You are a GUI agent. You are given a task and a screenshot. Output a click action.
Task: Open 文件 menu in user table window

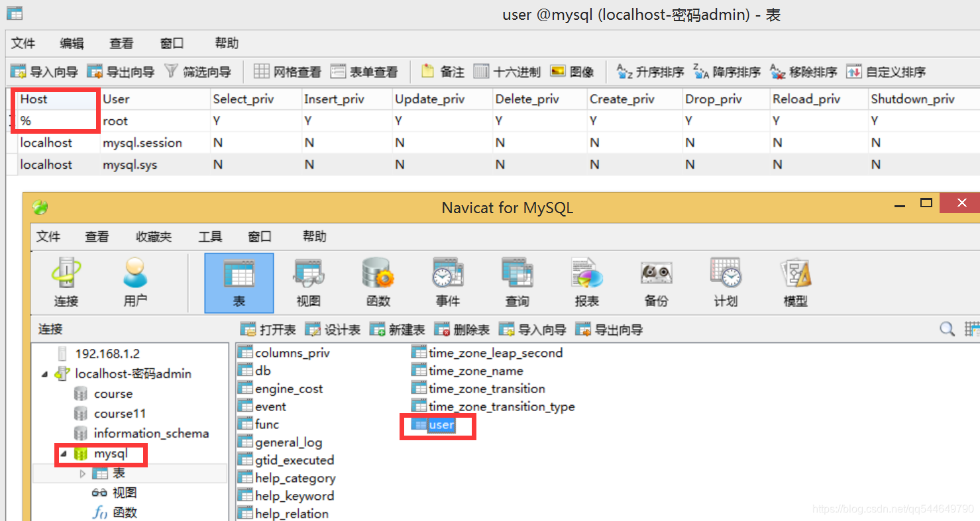pyautogui.click(x=23, y=43)
